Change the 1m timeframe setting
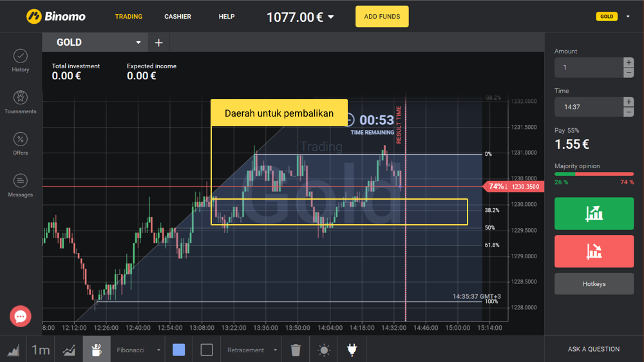 coord(41,350)
